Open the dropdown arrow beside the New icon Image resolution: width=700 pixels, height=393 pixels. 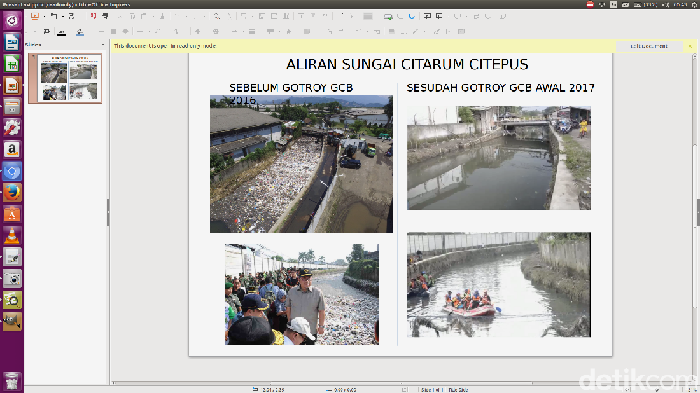[x=44, y=17]
